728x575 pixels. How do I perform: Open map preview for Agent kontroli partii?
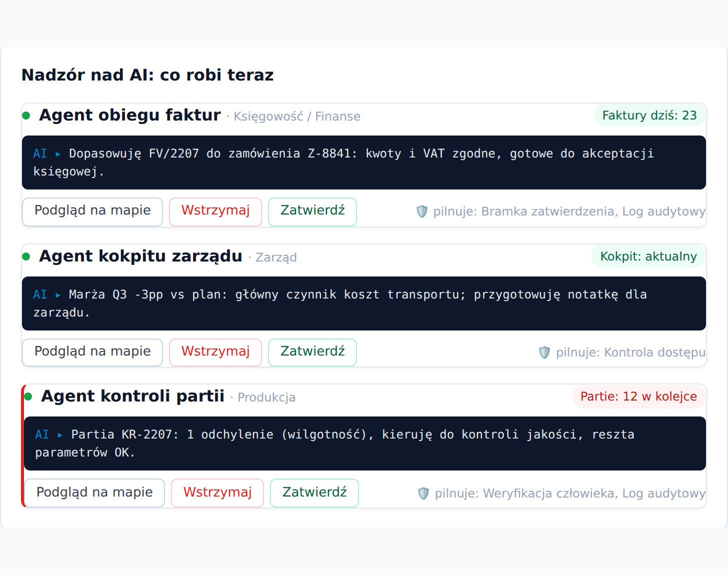(x=94, y=493)
